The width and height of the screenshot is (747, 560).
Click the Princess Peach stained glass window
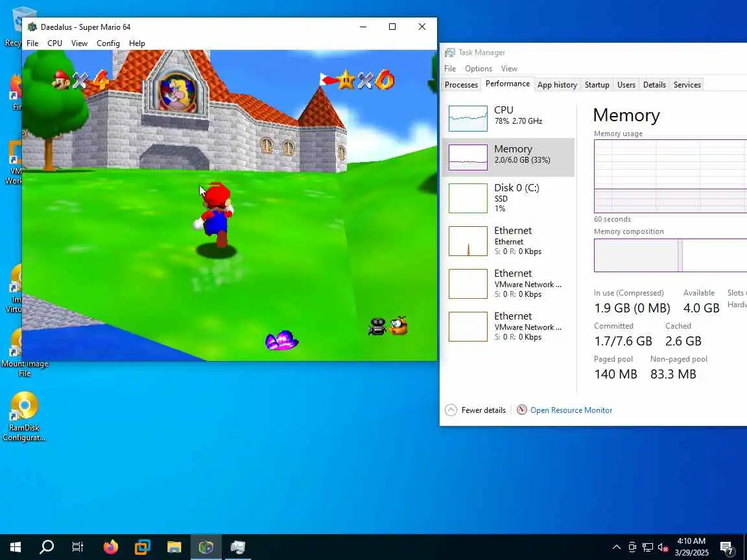click(x=177, y=93)
